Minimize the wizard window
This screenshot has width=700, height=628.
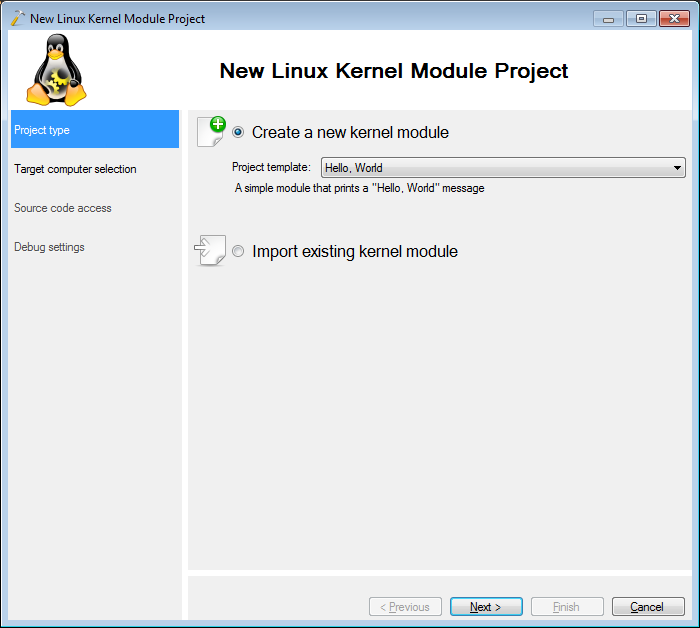tap(608, 19)
